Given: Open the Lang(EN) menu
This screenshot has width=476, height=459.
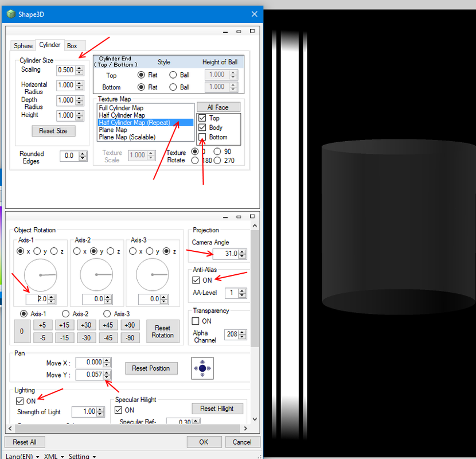Looking at the screenshot, I should click(22, 456).
